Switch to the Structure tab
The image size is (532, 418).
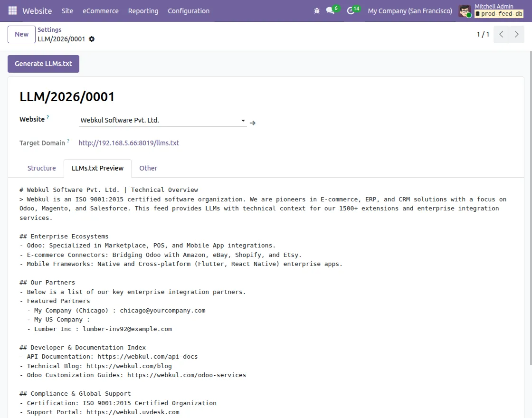41,168
